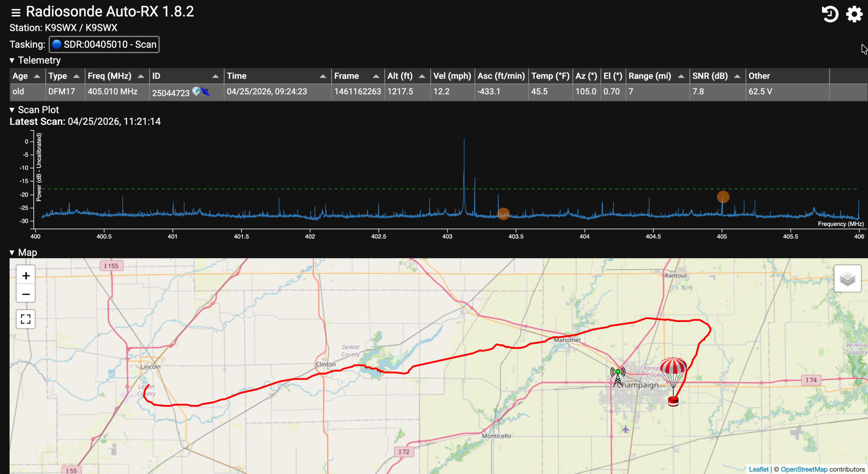
Task: Zoom in on the map
Action: pyautogui.click(x=26, y=276)
